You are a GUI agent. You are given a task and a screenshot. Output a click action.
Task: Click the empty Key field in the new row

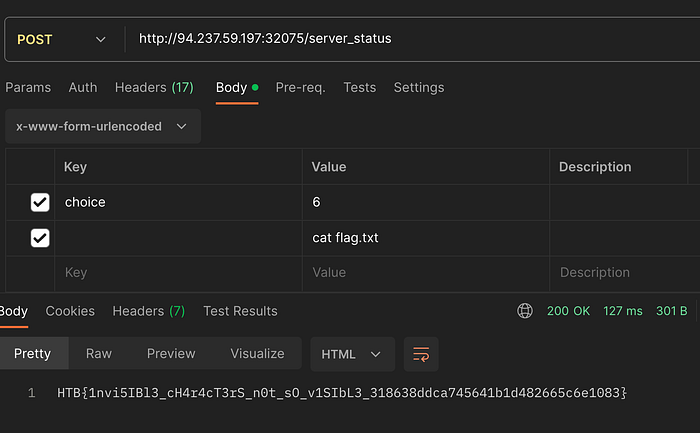coord(179,273)
